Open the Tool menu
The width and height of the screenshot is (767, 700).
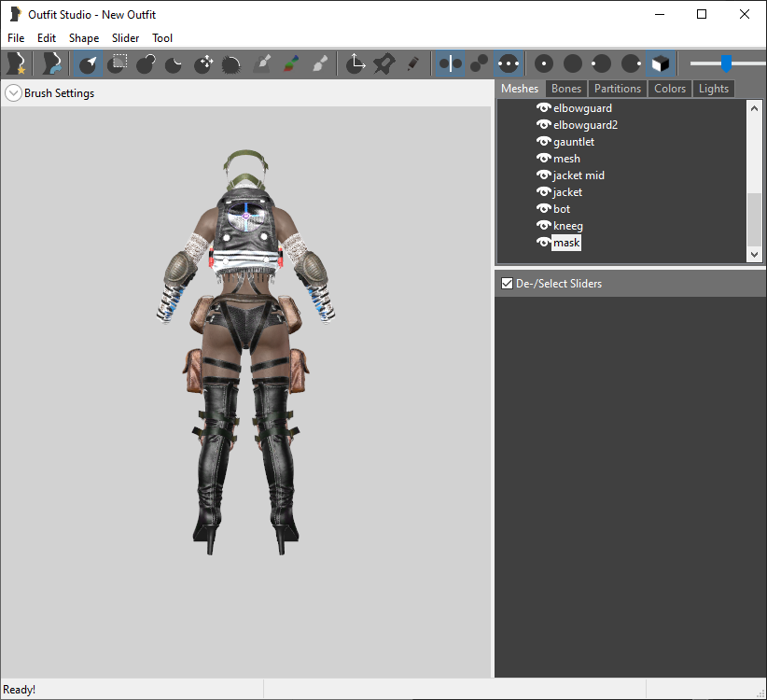coord(162,38)
